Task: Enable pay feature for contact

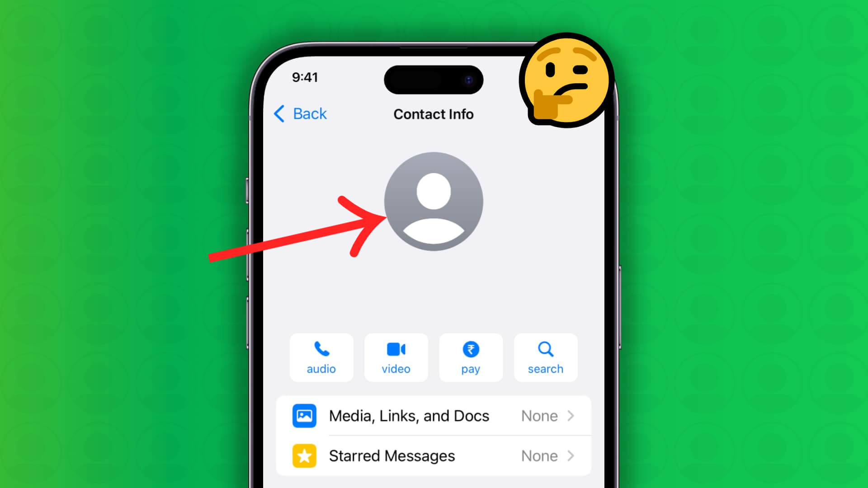Action: (470, 357)
